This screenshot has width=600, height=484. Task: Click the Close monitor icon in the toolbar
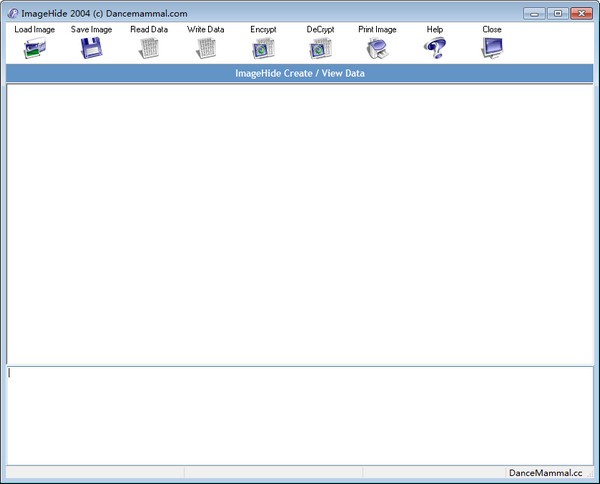tap(492, 48)
